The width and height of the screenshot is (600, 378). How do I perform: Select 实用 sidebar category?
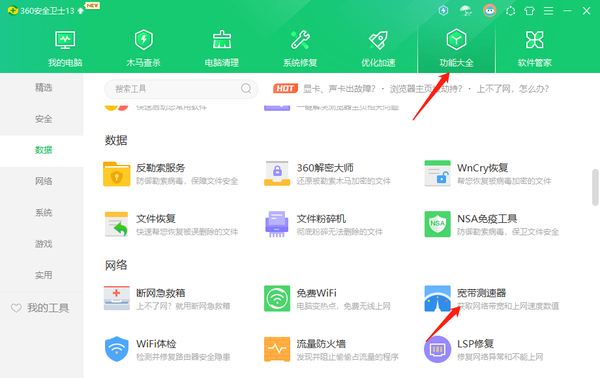43,275
